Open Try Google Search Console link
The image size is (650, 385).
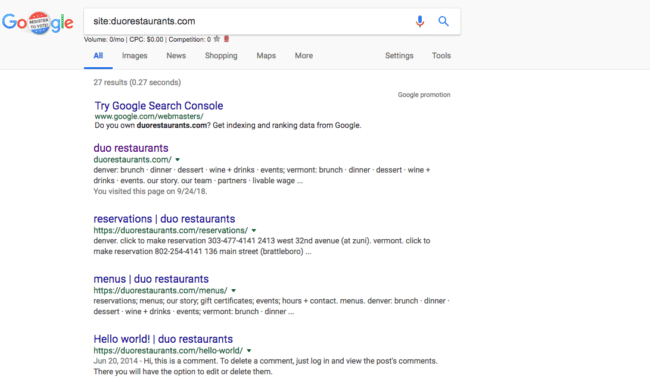click(x=159, y=106)
